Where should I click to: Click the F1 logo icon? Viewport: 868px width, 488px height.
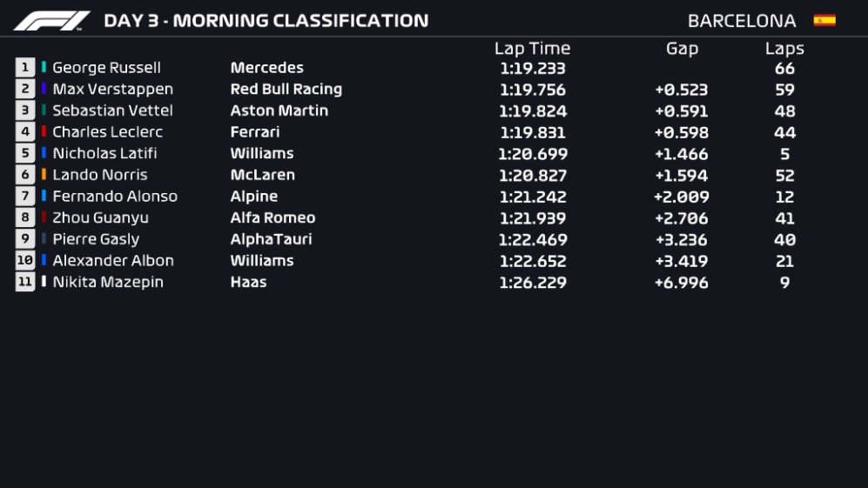(x=52, y=21)
